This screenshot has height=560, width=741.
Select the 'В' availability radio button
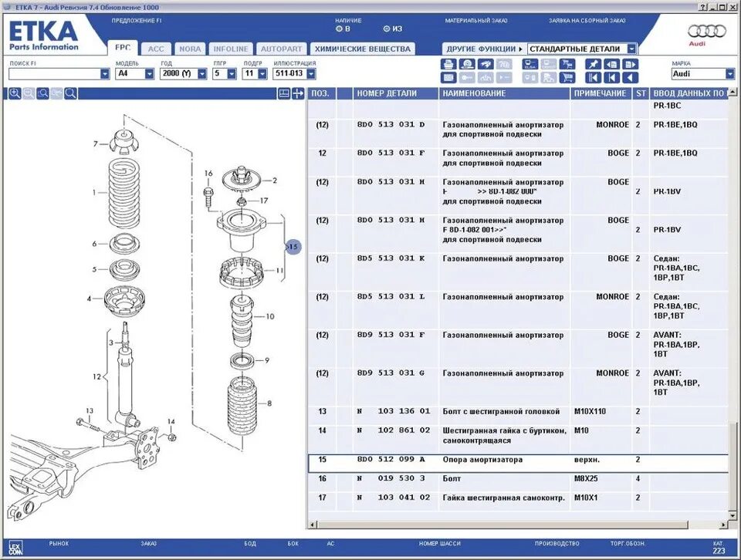pos(339,29)
